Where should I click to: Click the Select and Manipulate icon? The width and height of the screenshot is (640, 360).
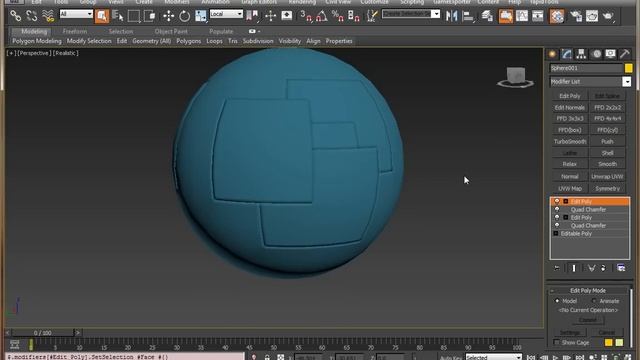pos(271,16)
